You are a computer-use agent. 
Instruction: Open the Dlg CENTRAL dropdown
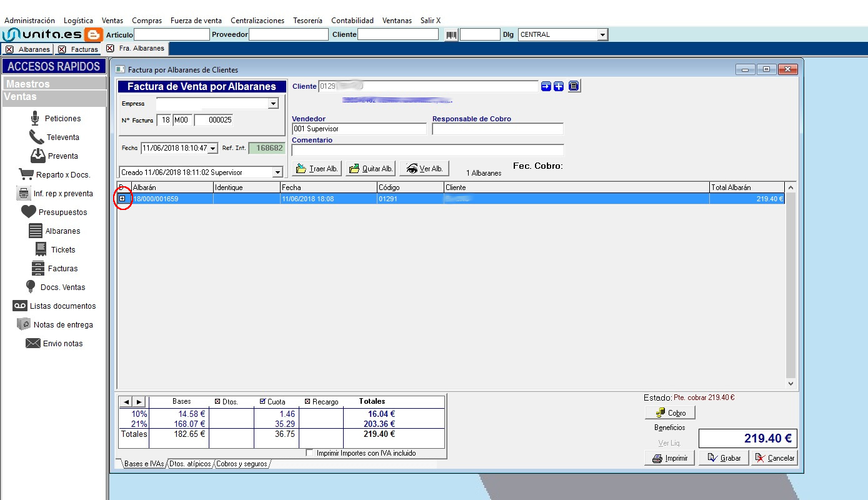(x=602, y=35)
